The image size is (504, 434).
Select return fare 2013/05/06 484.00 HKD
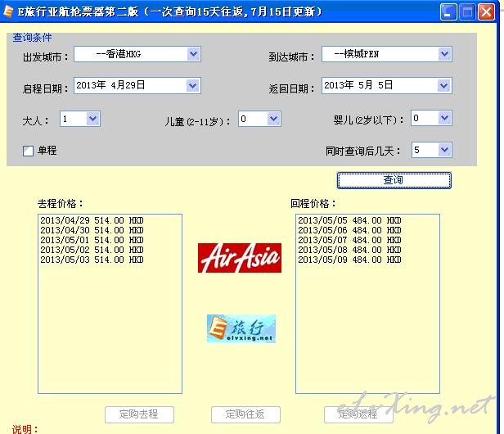pyautogui.click(x=349, y=230)
